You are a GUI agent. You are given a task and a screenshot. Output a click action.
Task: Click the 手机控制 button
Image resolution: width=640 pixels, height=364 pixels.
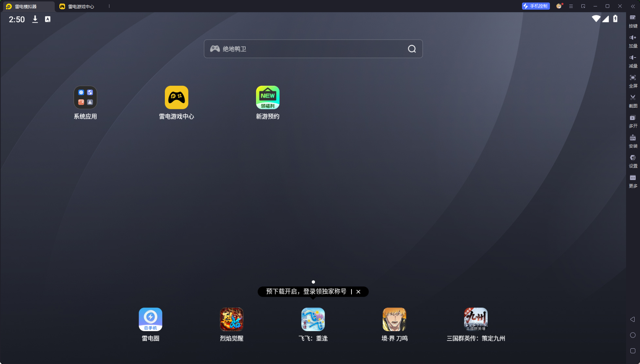click(x=536, y=6)
